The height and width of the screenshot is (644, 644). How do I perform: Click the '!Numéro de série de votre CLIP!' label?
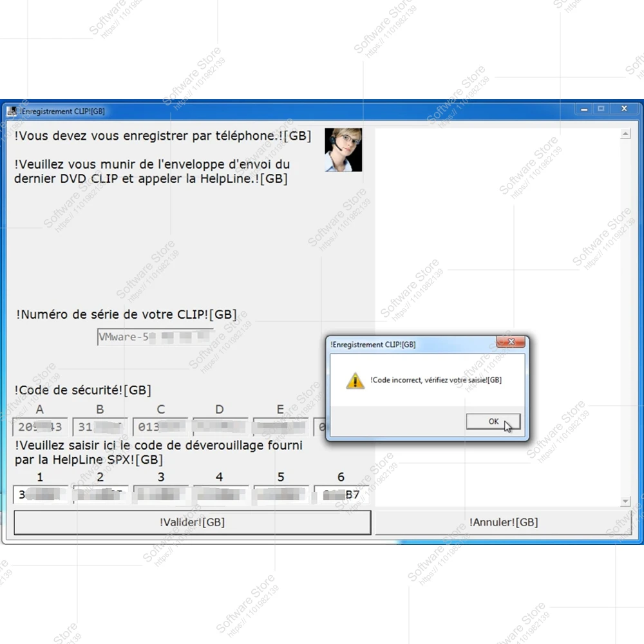click(x=126, y=314)
